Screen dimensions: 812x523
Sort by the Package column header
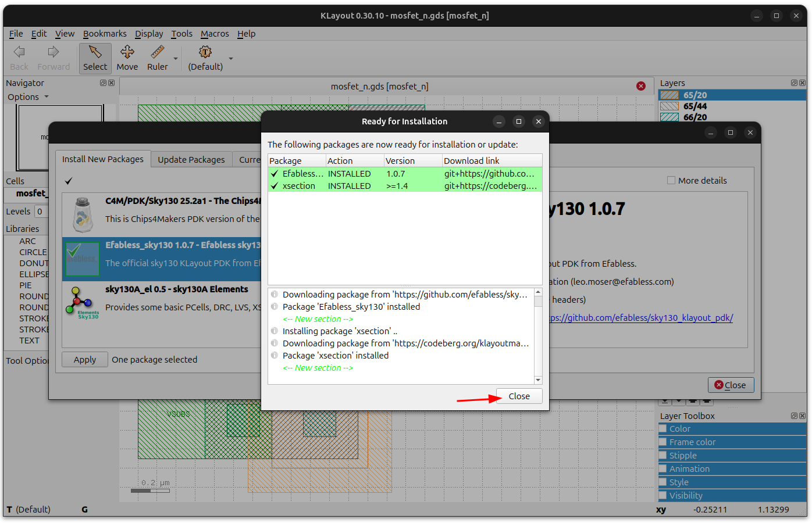click(297, 161)
